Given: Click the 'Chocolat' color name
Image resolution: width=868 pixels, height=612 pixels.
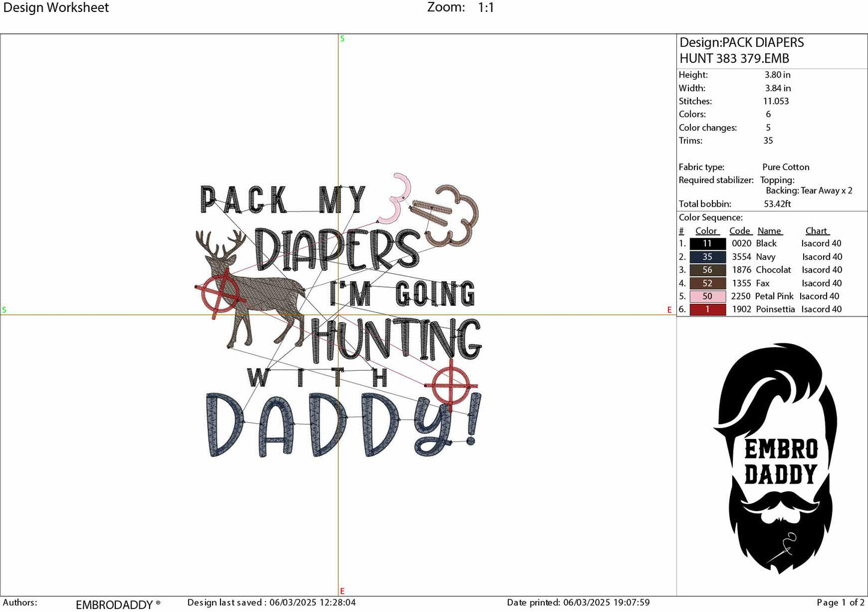Looking at the screenshot, I should pos(774,270).
